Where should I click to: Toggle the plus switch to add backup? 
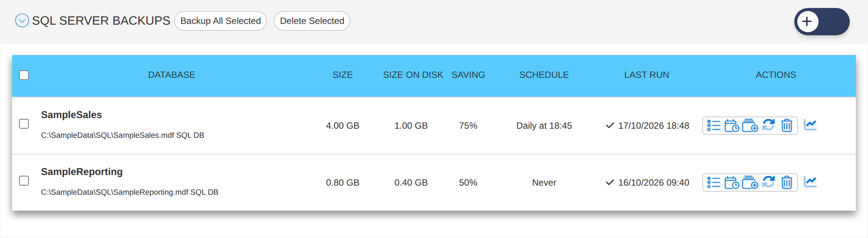click(822, 22)
